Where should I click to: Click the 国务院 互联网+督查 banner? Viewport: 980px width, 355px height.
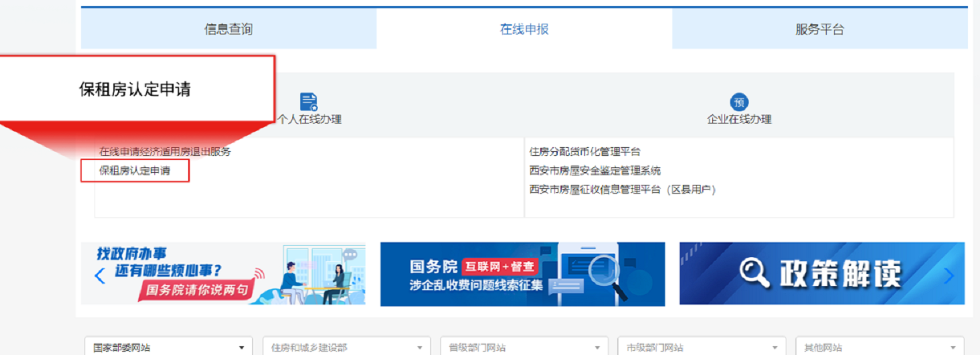(522, 274)
